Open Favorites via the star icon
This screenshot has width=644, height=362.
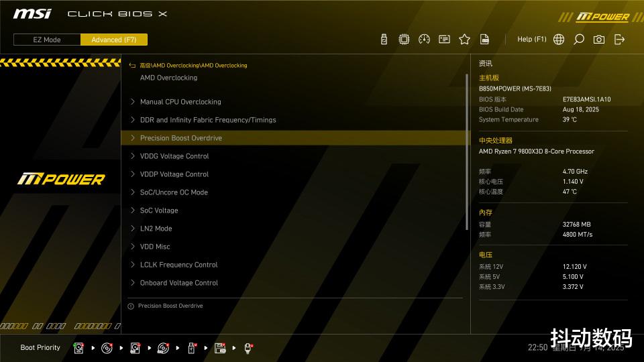(x=464, y=40)
